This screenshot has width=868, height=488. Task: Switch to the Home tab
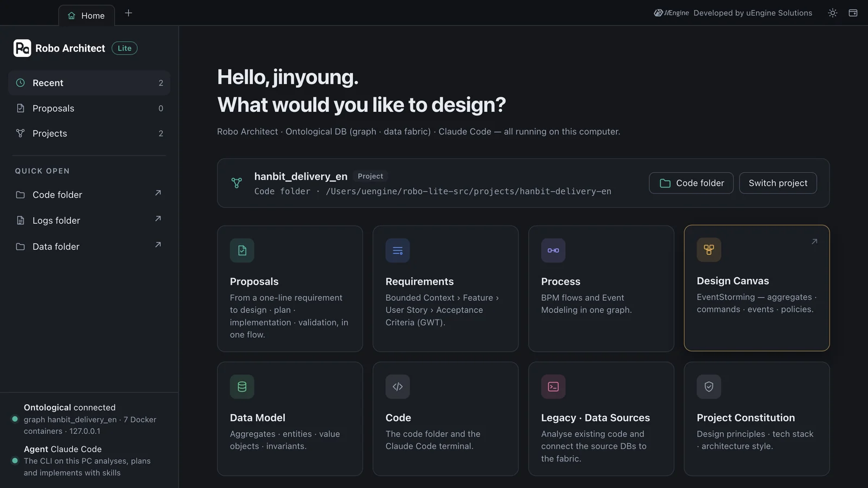click(86, 16)
